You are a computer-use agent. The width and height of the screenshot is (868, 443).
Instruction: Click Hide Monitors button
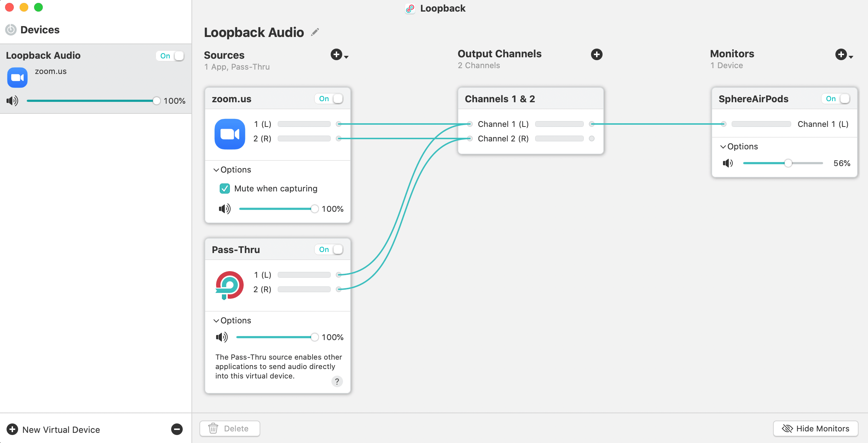[816, 428]
